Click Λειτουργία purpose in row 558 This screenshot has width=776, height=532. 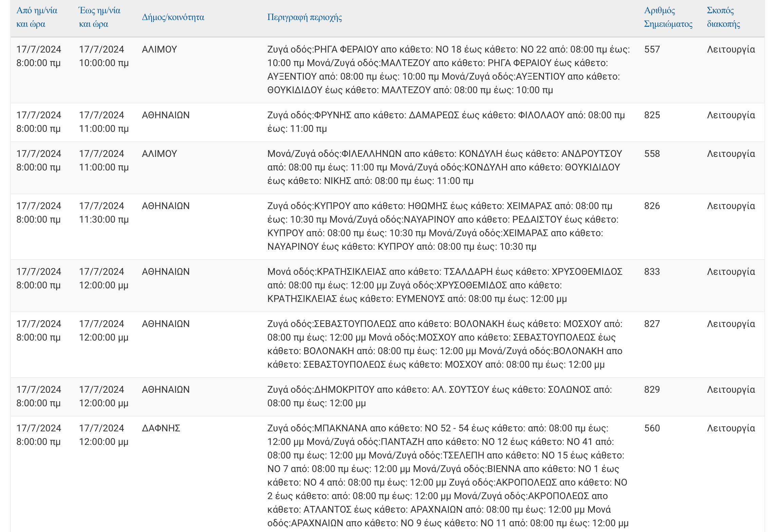pos(731,154)
